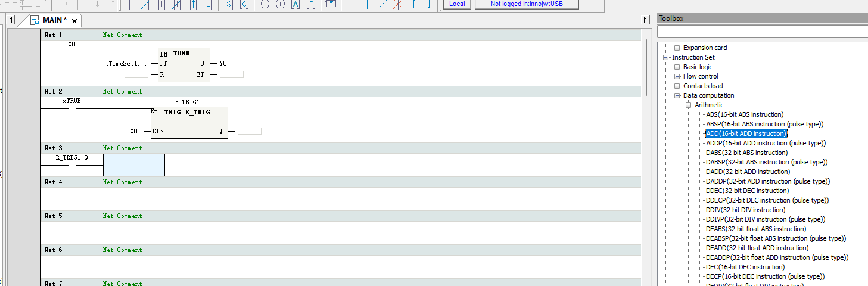Select the xTRUE contact in Net 2
Viewport: 868px width, 286px height.
72,109
